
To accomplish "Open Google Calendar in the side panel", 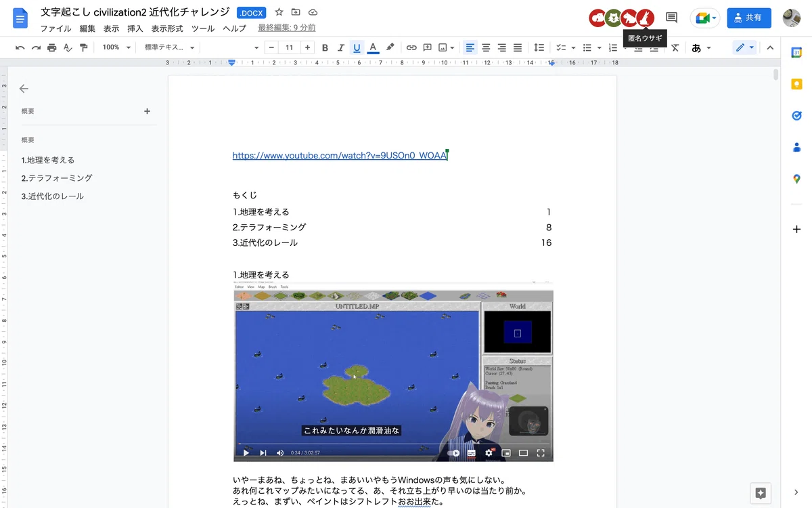I will click(796, 53).
